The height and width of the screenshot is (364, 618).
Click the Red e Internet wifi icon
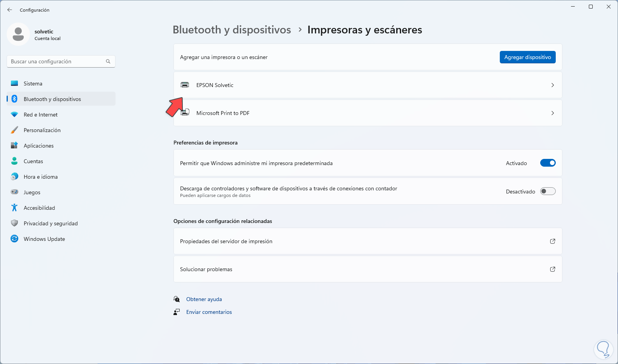14,115
